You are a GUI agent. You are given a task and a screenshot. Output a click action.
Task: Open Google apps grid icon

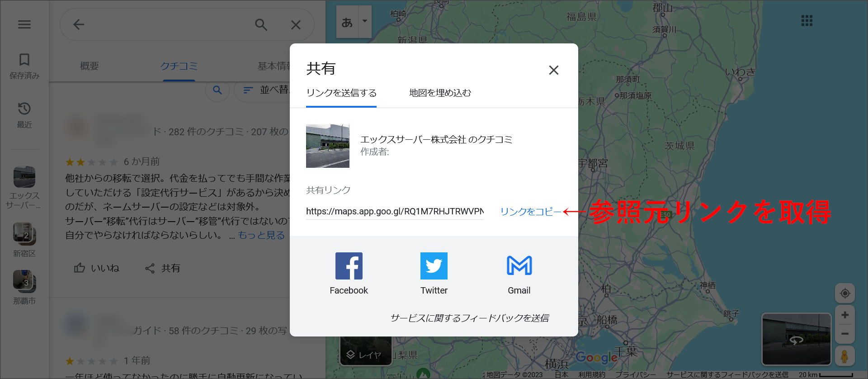point(807,20)
